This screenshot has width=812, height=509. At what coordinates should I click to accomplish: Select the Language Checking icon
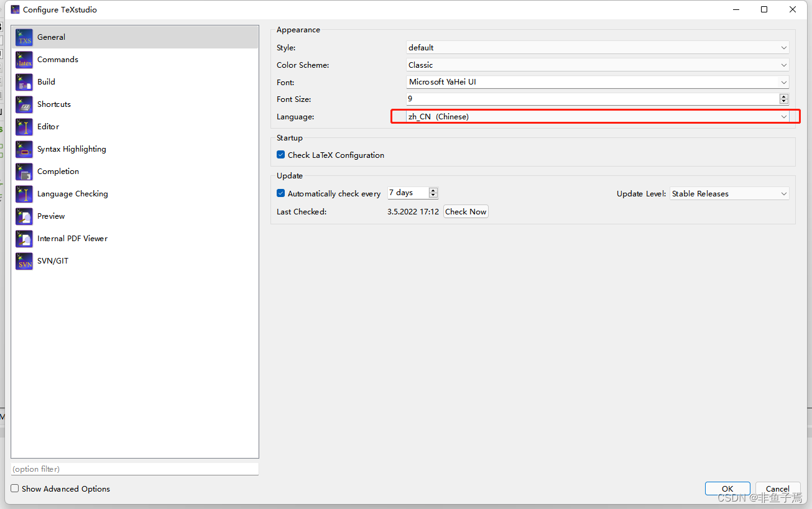point(24,194)
